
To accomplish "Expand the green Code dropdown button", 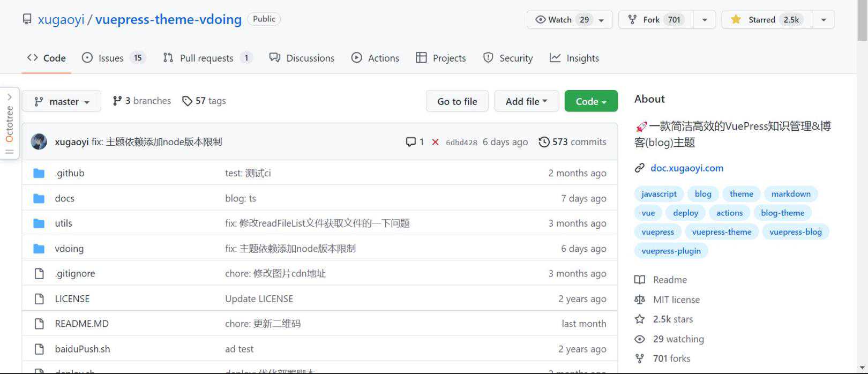I will tap(591, 101).
